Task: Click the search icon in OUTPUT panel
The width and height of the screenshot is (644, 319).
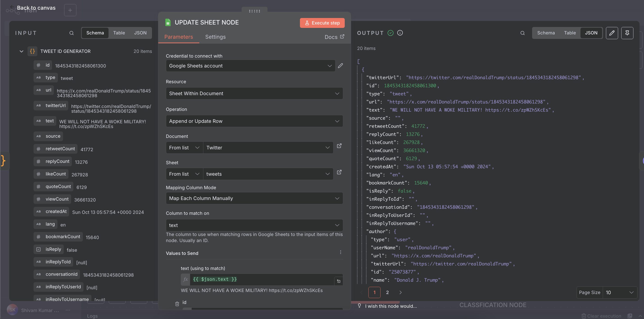Action: click(x=522, y=33)
